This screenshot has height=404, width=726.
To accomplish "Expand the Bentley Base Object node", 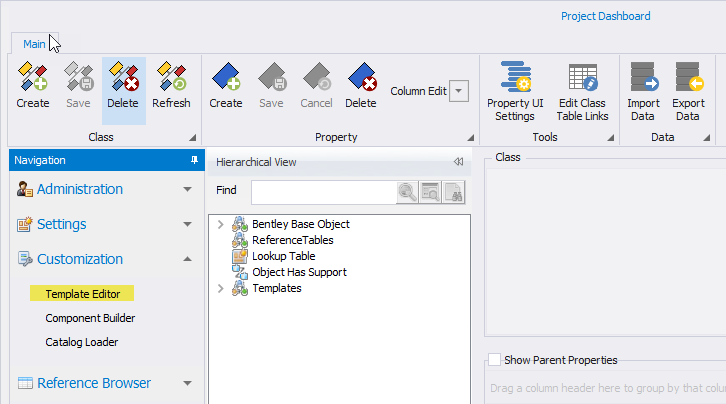I will tap(220, 224).
